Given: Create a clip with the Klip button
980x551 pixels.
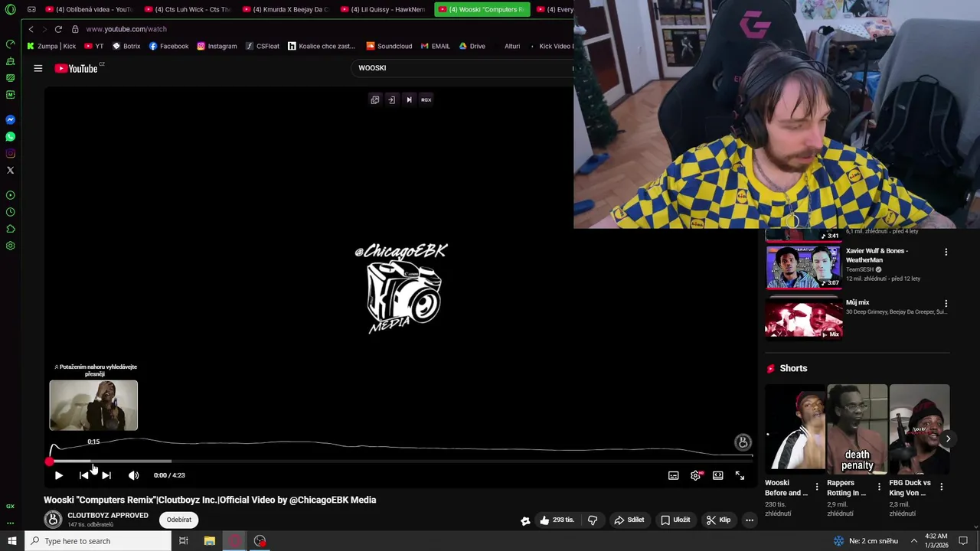Looking at the screenshot, I should [718, 520].
